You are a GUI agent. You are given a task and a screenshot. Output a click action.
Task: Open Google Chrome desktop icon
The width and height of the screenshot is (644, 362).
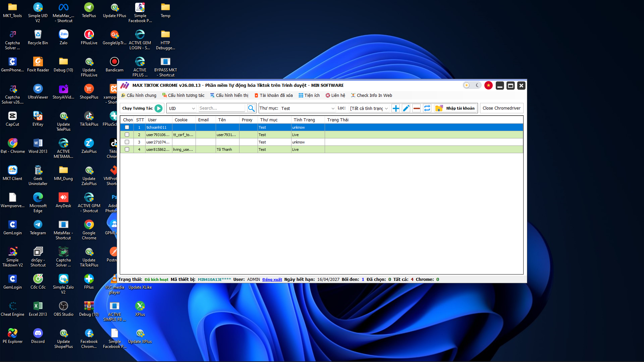89,230
